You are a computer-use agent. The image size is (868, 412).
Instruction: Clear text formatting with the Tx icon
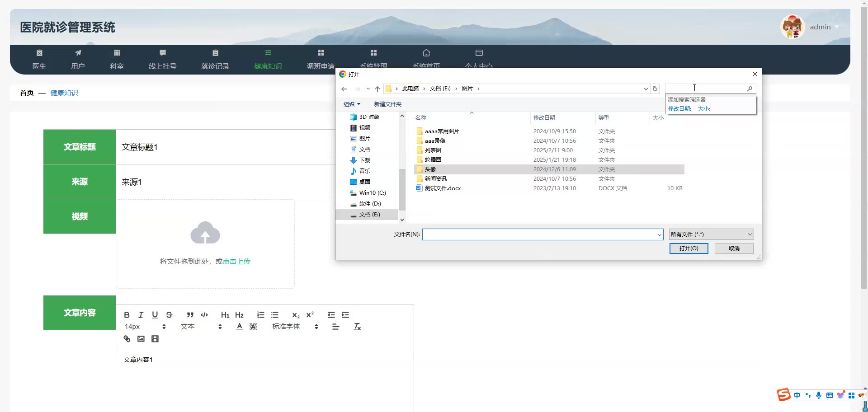(357, 327)
